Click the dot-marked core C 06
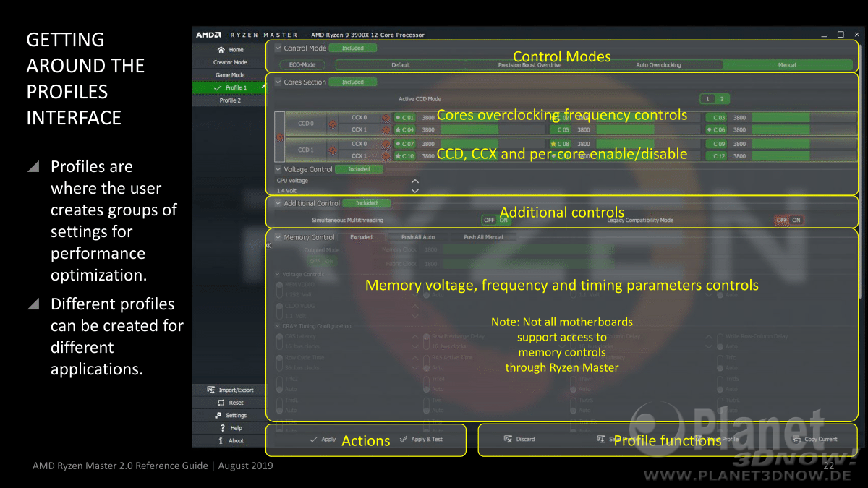The image size is (868, 488). coord(716,130)
